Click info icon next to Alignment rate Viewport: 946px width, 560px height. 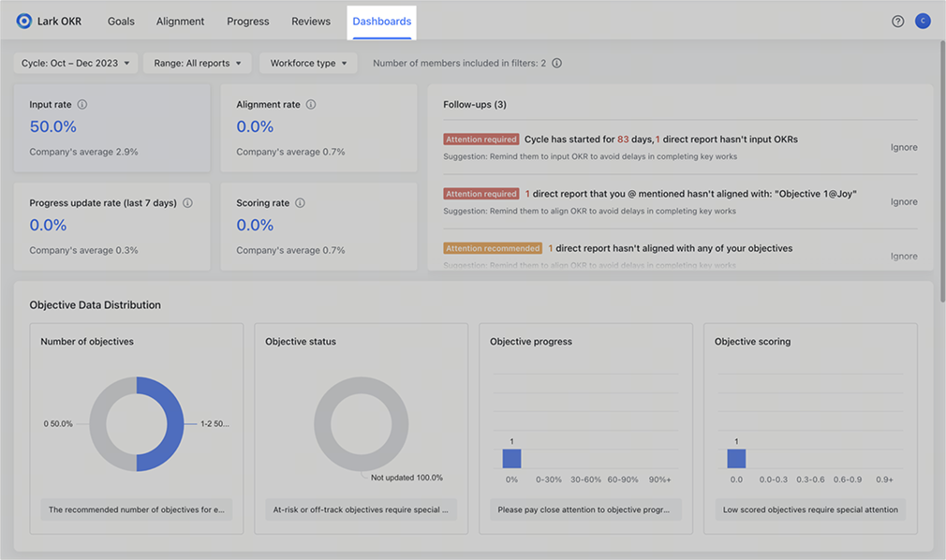pos(311,105)
